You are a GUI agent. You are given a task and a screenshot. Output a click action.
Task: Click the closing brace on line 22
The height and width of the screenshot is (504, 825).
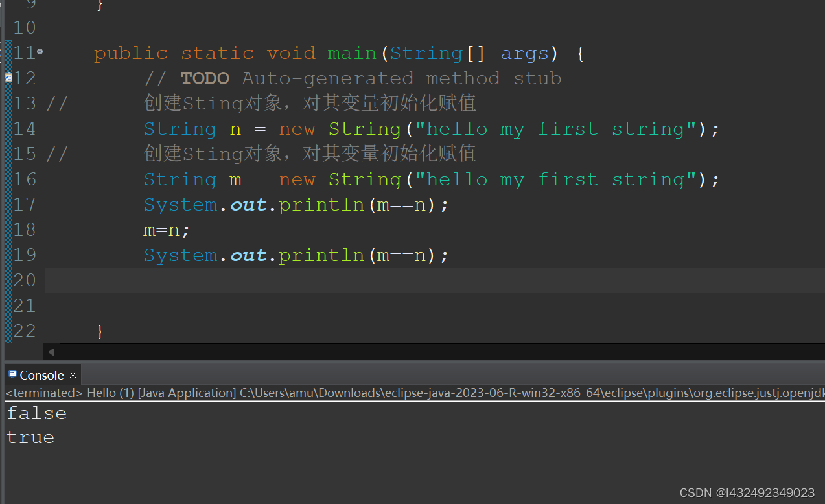tap(100, 330)
